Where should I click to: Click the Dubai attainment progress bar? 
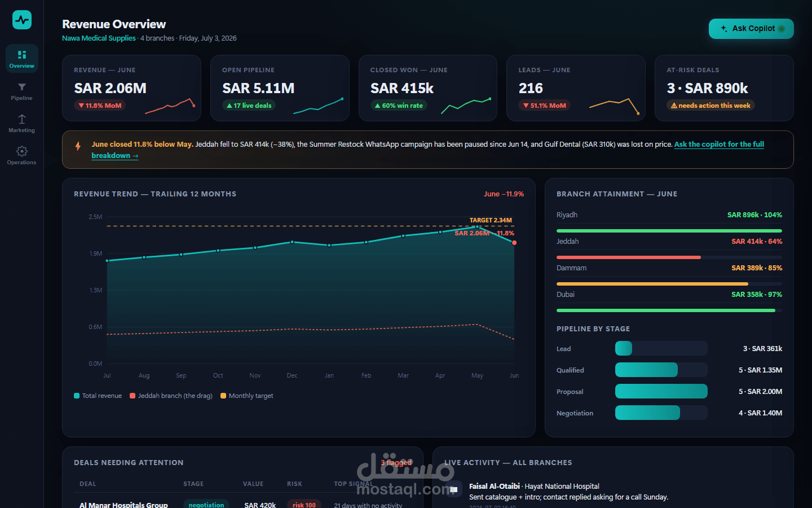coord(669,310)
